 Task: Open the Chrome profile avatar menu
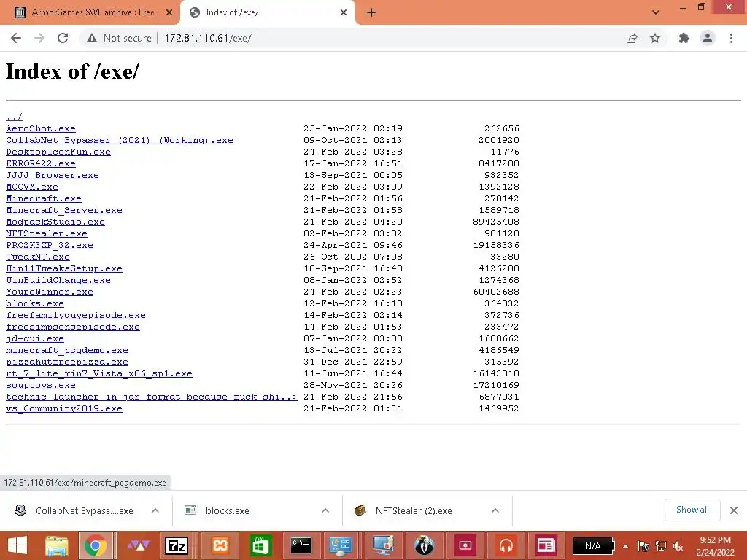click(708, 38)
